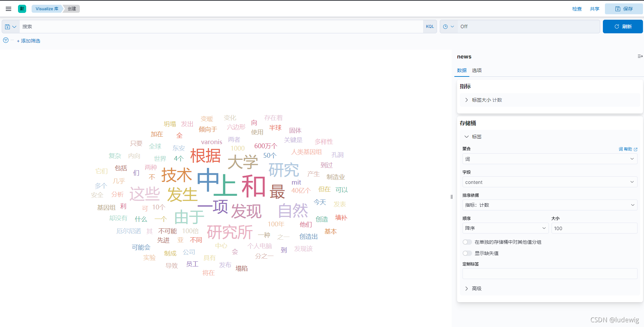Open the 字段 dropdown showing content

pyautogui.click(x=550, y=182)
